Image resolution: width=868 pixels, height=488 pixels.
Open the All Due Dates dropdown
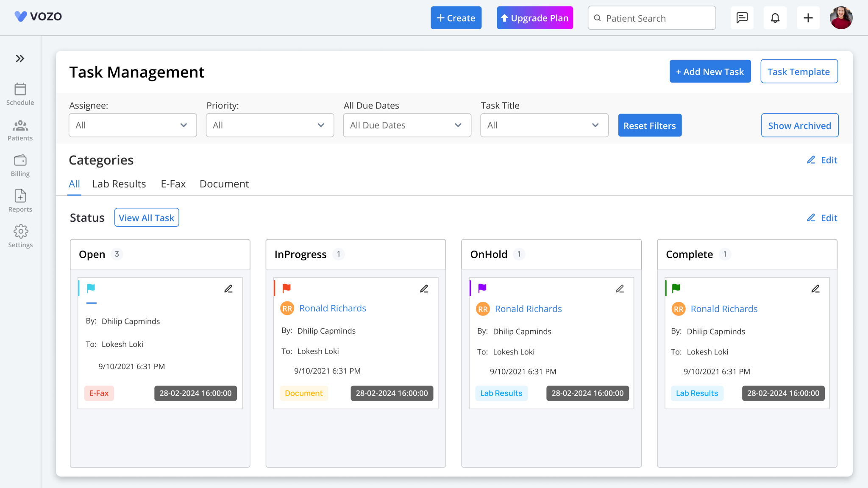coord(407,125)
